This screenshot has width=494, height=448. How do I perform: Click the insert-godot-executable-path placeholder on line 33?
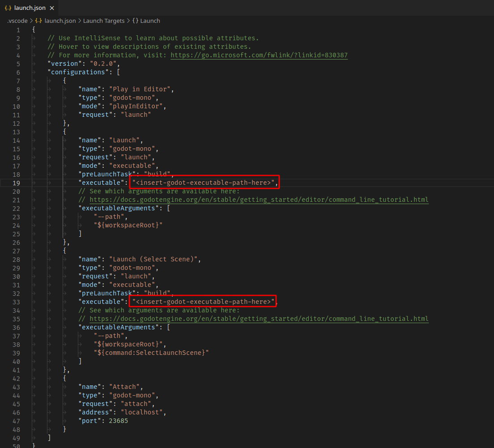202,301
